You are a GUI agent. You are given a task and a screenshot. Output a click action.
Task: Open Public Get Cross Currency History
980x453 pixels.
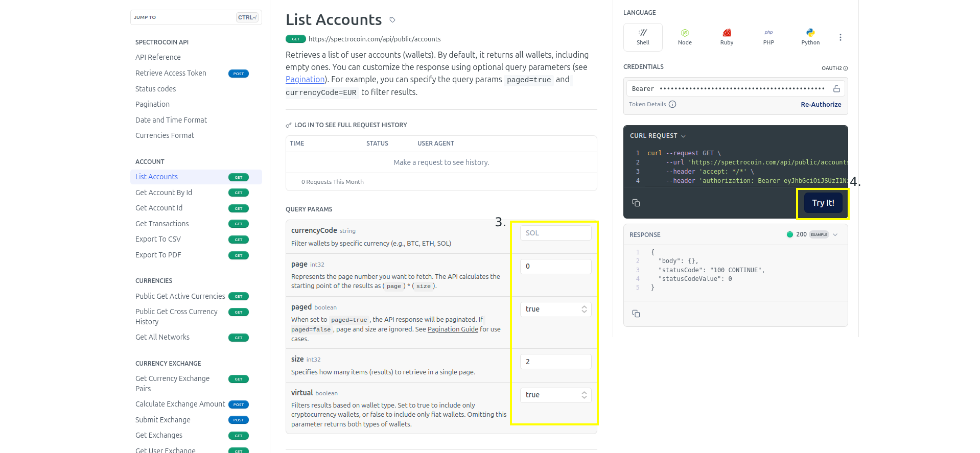point(192,317)
